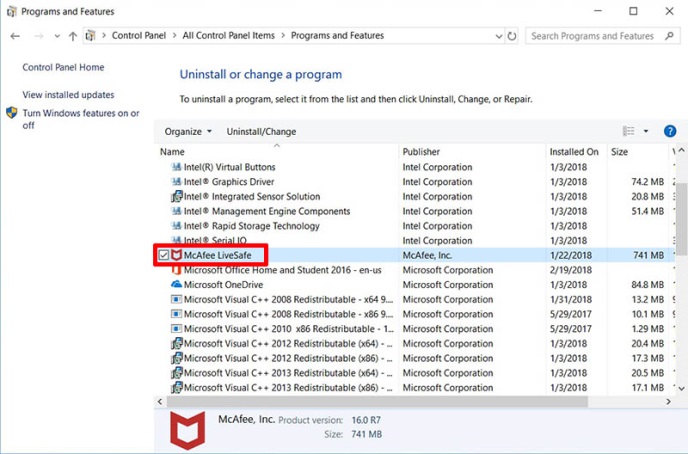688x454 pixels.
Task: Click the Control Panel icon in the address bar
Action: 90,36
